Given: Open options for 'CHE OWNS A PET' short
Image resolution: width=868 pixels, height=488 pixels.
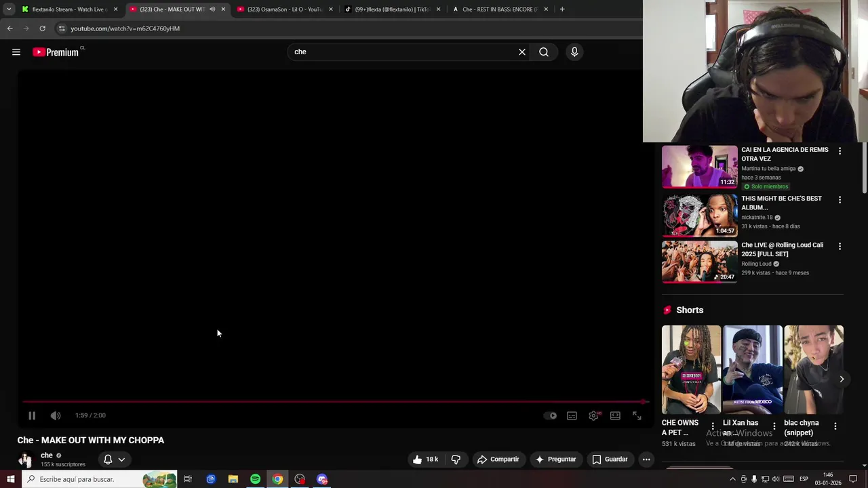Looking at the screenshot, I should 713,426.
